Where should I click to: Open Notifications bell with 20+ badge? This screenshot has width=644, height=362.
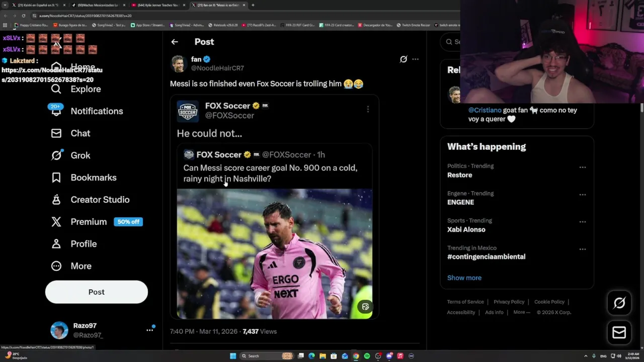[56, 110]
